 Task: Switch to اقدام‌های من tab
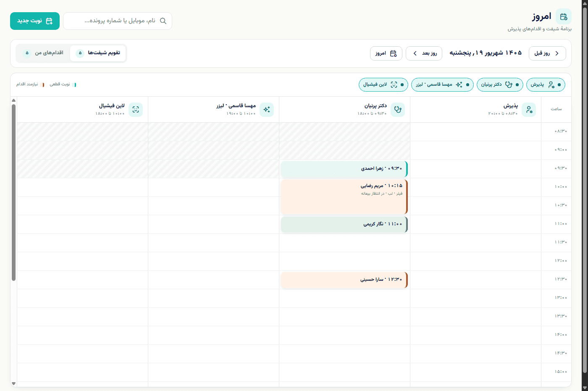pyautogui.click(x=43, y=53)
